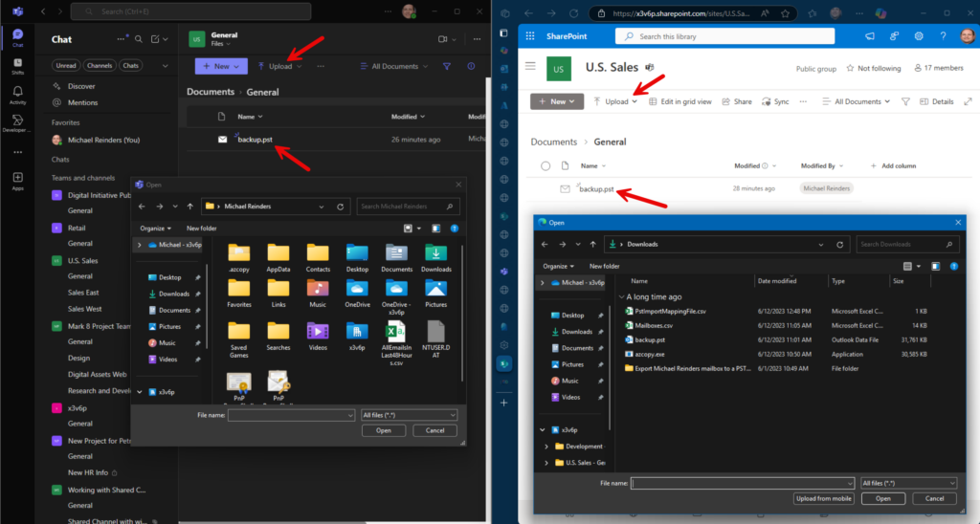Click Share in SharePoint toolbar

(x=737, y=101)
